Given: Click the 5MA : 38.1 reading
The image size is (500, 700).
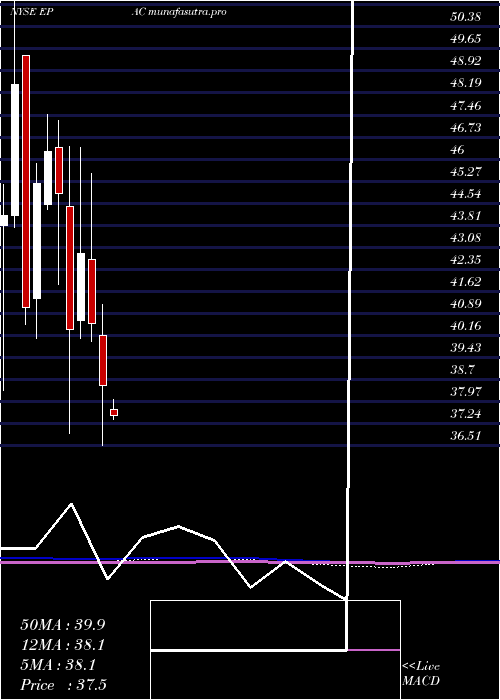Looking at the screenshot, I should click(58, 665).
